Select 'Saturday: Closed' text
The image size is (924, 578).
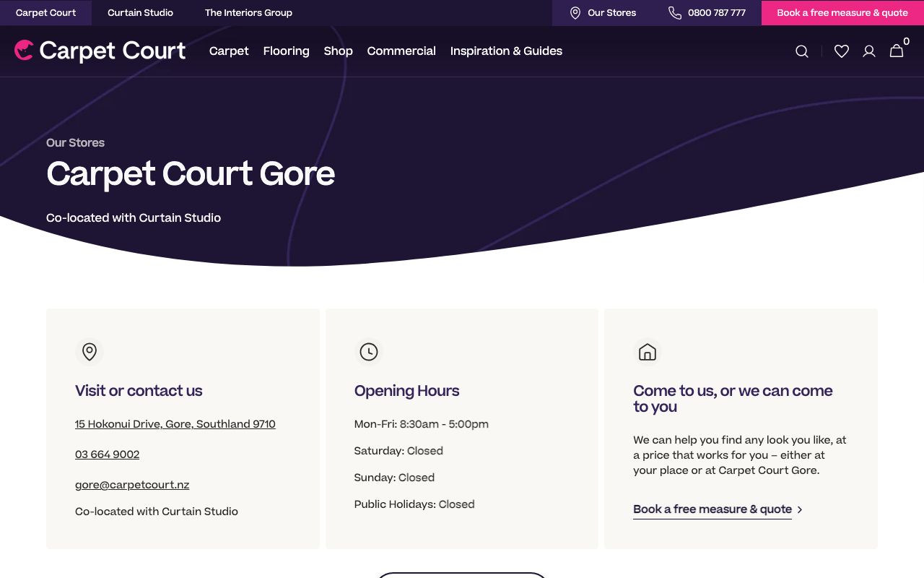(x=398, y=451)
